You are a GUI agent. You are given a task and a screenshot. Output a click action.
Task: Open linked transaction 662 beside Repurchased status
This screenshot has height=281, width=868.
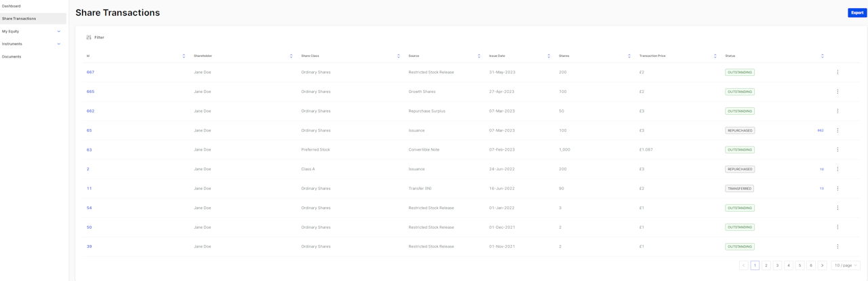(x=820, y=130)
